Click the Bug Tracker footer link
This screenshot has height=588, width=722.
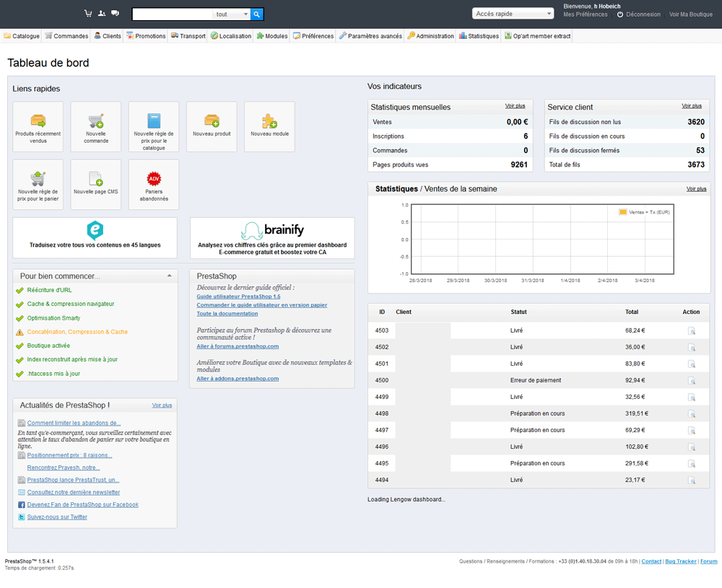tap(681, 561)
